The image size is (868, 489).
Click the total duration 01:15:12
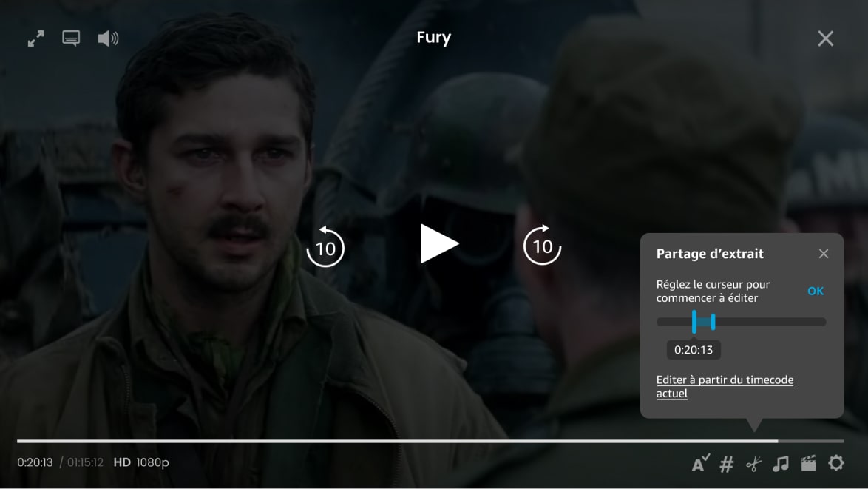(x=85, y=462)
